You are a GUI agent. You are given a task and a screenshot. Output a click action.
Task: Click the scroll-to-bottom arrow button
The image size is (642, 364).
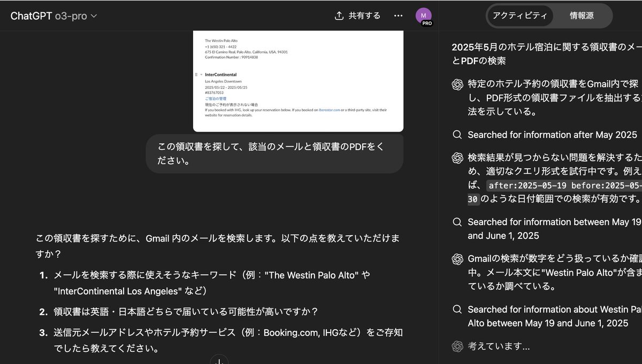click(219, 360)
